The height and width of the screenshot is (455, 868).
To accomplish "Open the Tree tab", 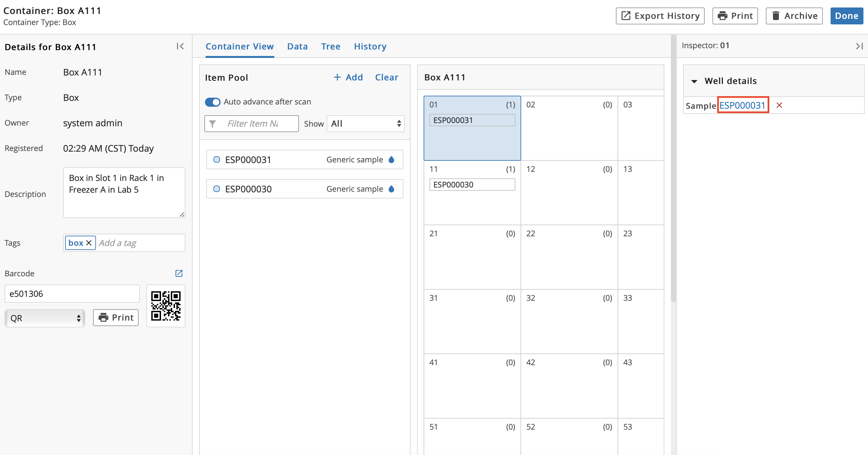I will (x=331, y=47).
